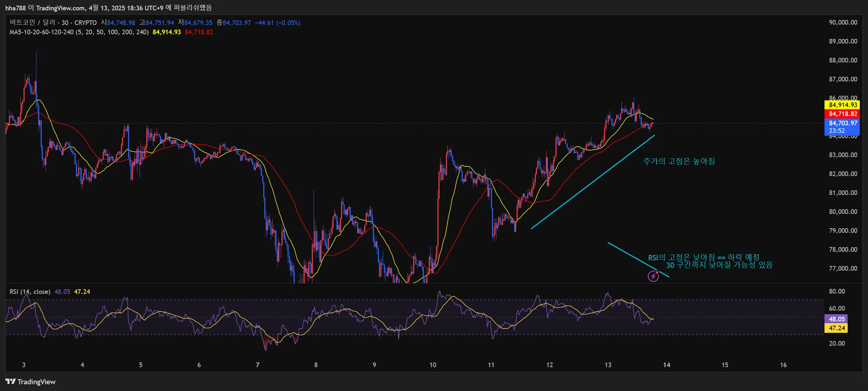Select the purple 48.05 RSI axis tag
Screen dimensions: 868x391
coord(836,319)
